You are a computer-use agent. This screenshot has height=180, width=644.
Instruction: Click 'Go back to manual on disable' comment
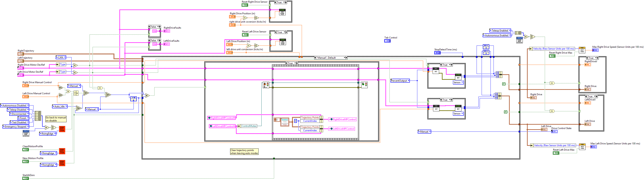coord(56,119)
